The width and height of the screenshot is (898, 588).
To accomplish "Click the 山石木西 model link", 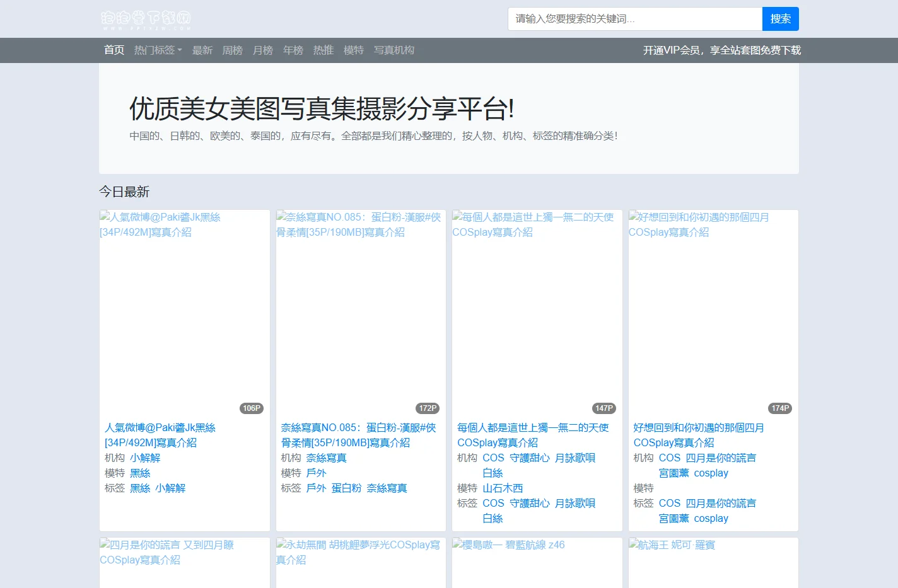I will 503,488.
